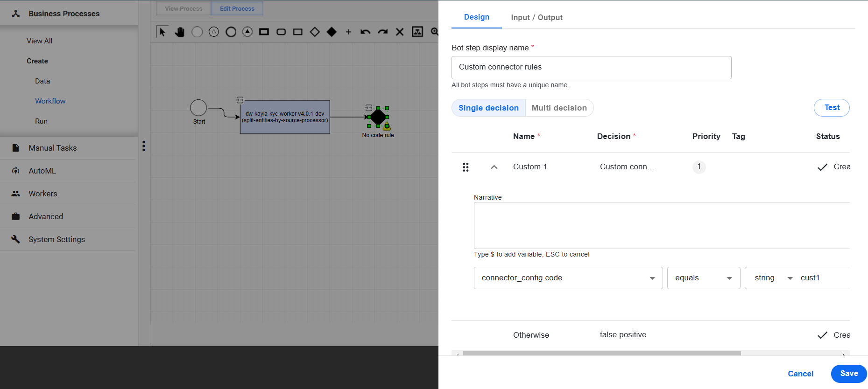
Task: Pick the thick-bordered rectangle shape
Action: (264, 32)
